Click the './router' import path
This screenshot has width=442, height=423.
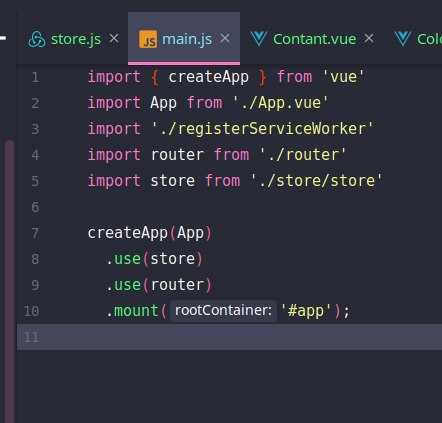[303, 155]
